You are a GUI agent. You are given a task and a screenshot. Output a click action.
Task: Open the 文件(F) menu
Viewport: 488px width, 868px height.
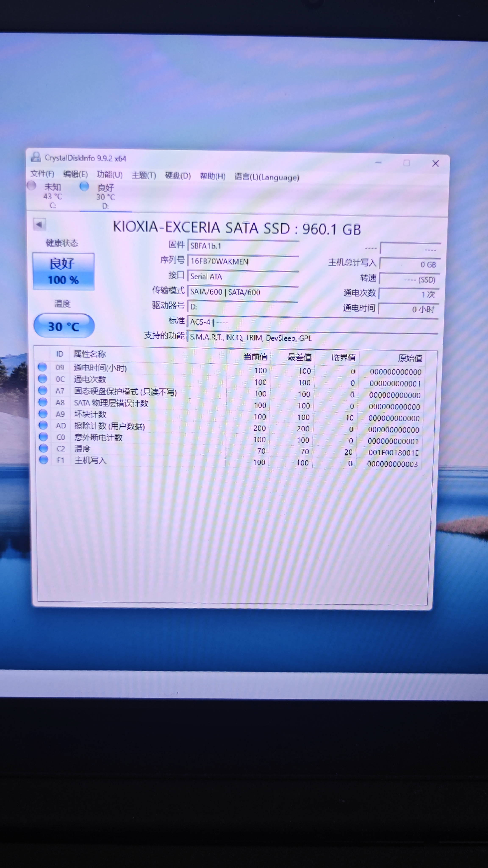(42, 174)
